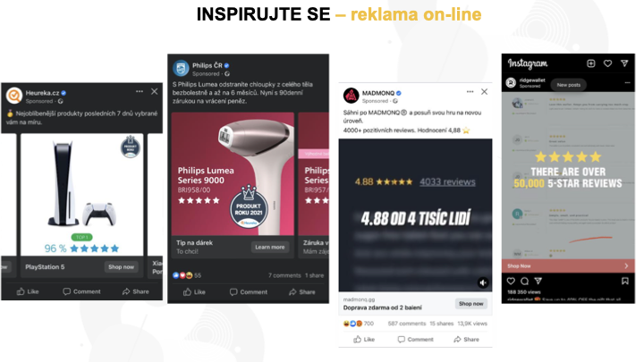Expand the Instagram Shop Now banner arrow
644x362 pixels.
tap(626, 266)
